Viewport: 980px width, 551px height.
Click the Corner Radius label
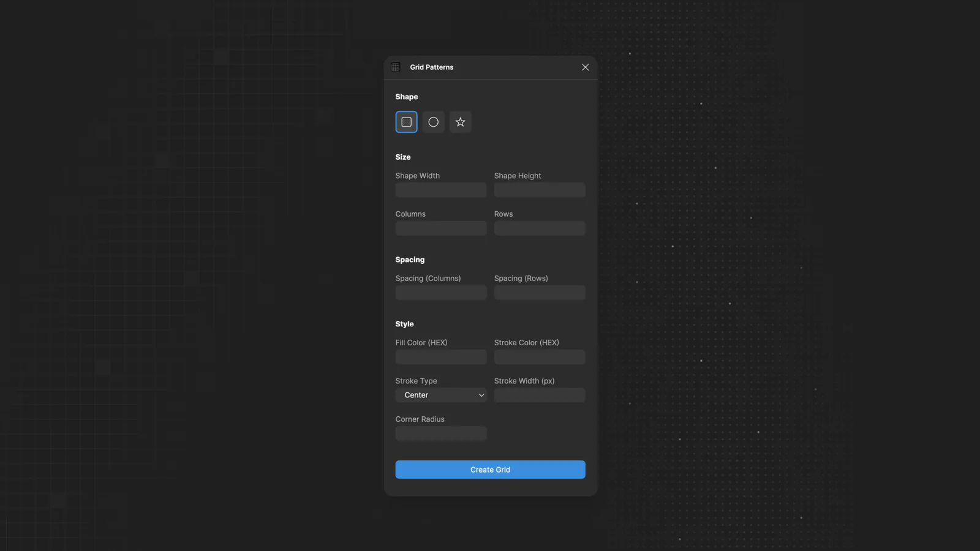(x=420, y=419)
